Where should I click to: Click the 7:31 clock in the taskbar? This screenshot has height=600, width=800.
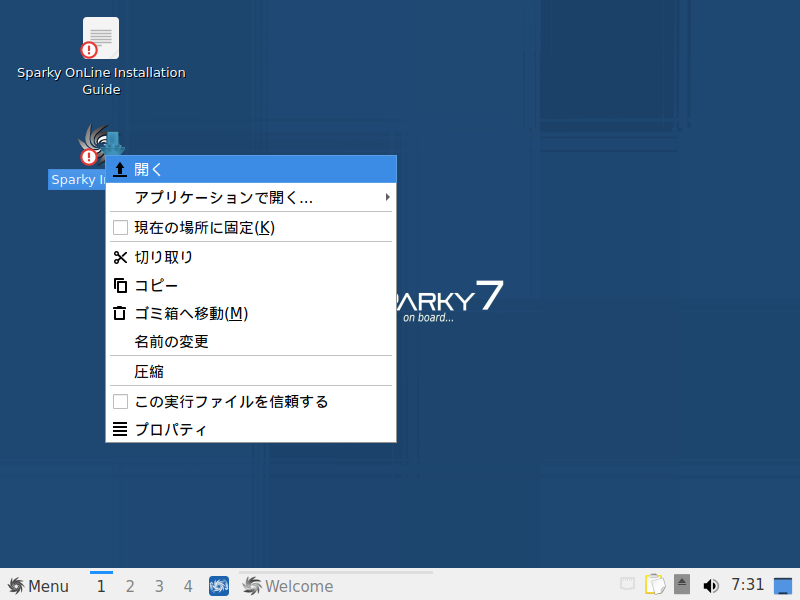point(747,584)
